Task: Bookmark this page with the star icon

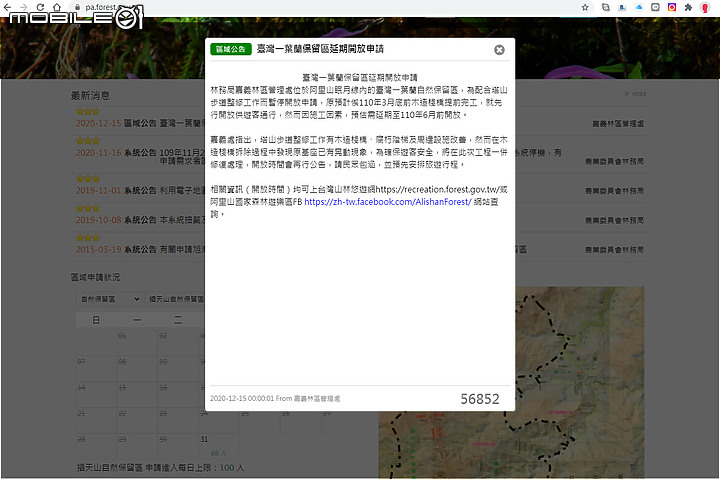Action: (584, 7)
